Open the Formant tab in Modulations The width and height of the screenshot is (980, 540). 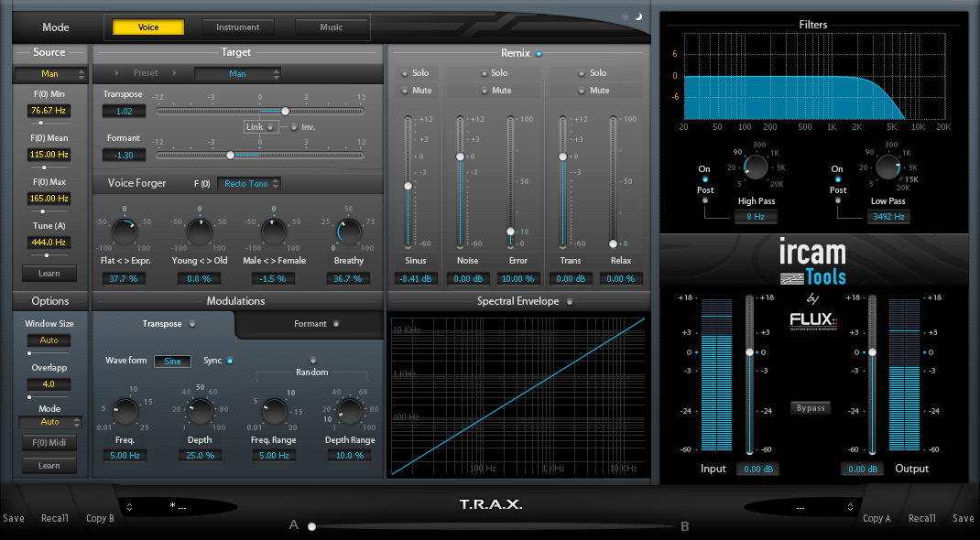(308, 324)
